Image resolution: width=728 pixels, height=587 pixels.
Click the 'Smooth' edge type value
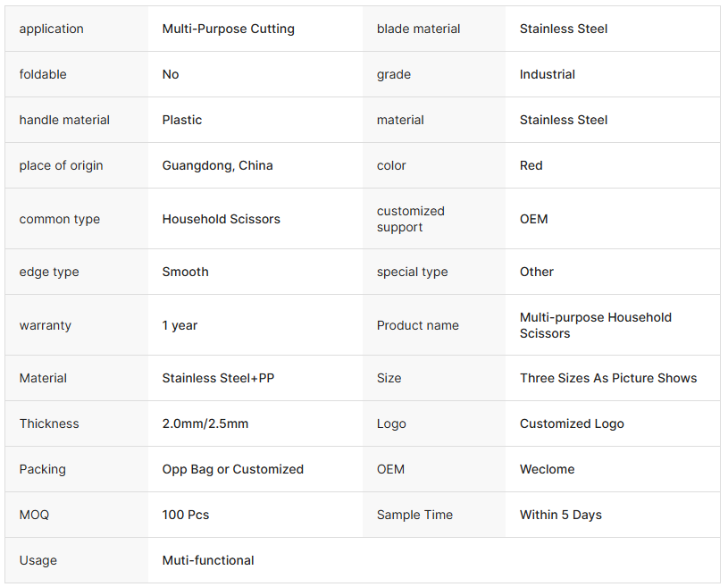[x=185, y=272]
